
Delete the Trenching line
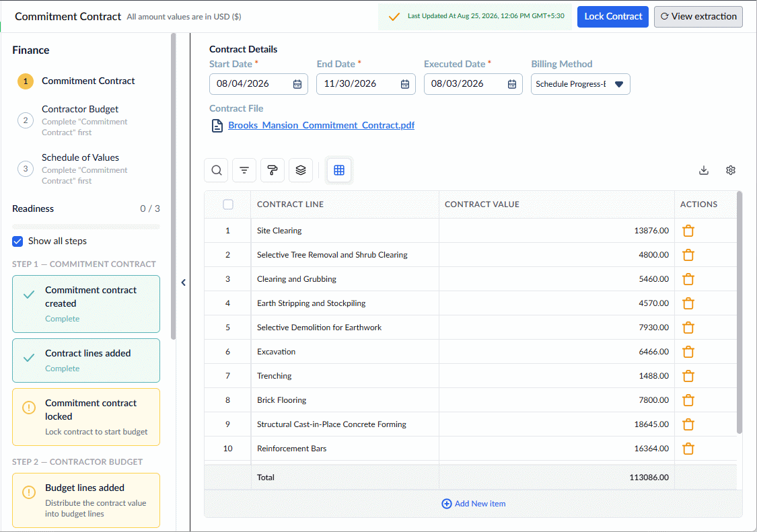click(688, 375)
